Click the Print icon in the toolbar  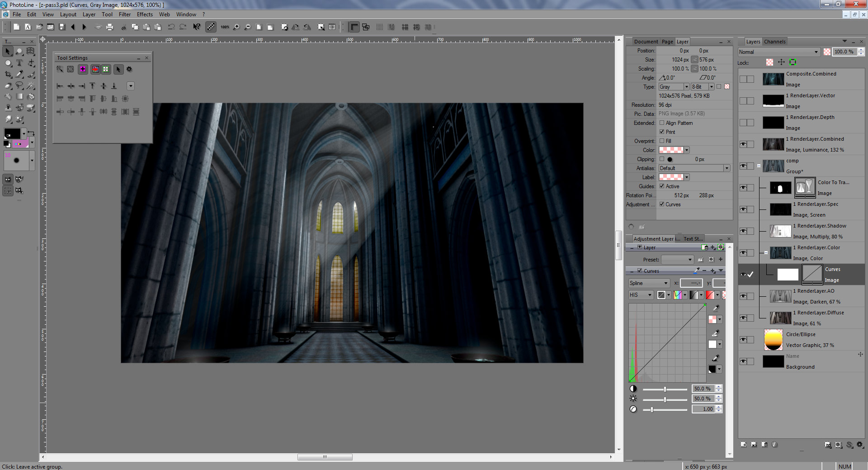pyautogui.click(x=109, y=27)
